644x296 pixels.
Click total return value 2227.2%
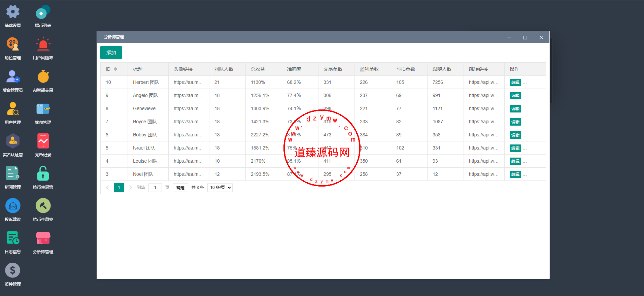(260, 135)
